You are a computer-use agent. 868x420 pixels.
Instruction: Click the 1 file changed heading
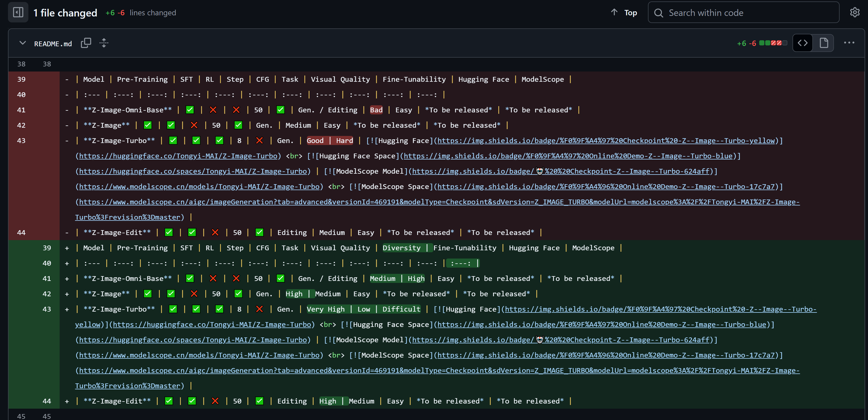(x=65, y=13)
